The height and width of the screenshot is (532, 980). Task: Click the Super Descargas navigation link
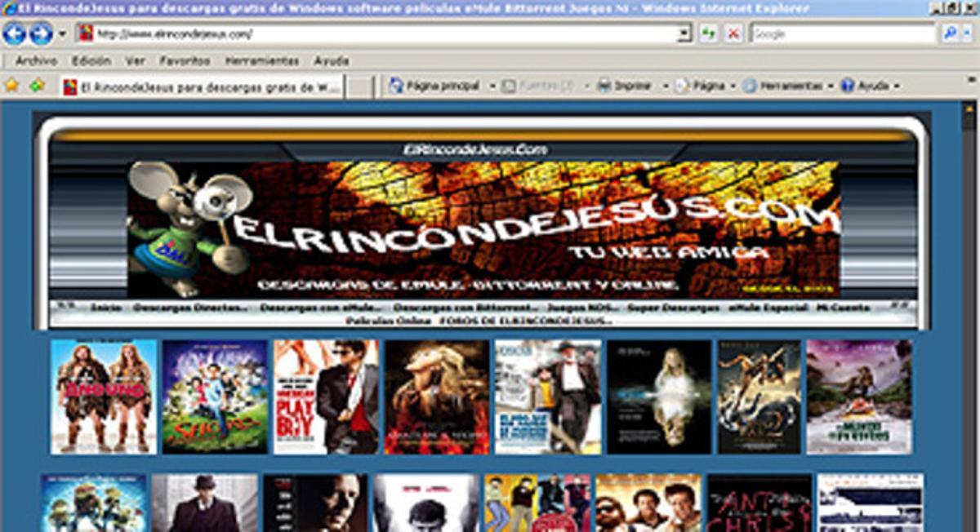point(674,308)
